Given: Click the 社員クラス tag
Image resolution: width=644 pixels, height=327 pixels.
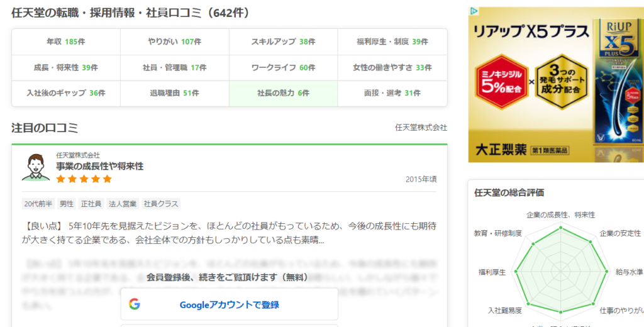Looking at the screenshot, I should [x=161, y=204].
